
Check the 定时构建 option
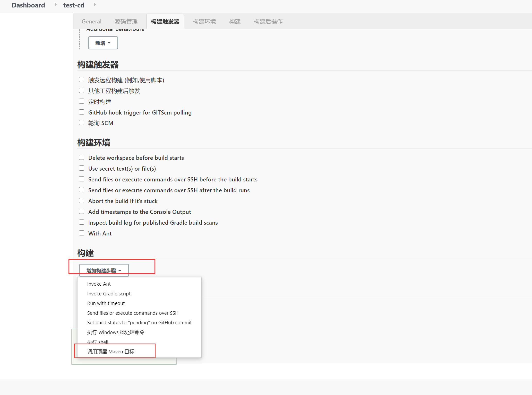pyautogui.click(x=82, y=101)
